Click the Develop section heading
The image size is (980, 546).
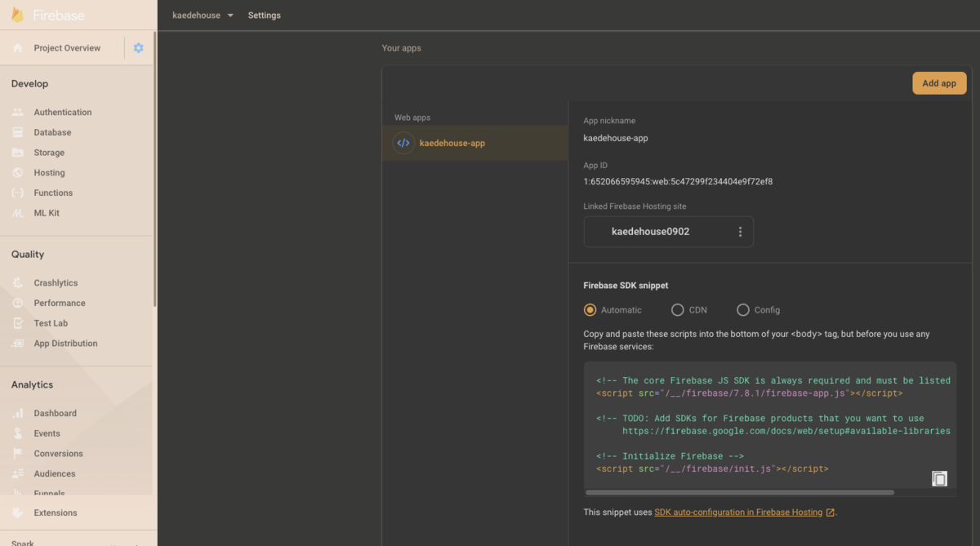click(29, 84)
